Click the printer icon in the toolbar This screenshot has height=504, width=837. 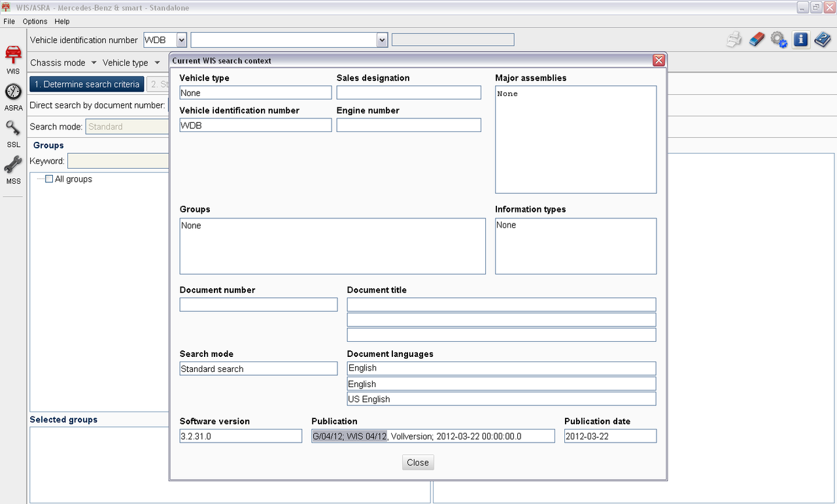[734, 39]
